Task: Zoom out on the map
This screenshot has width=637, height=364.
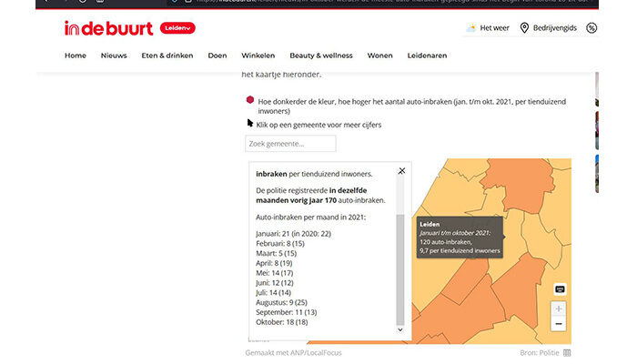Action: click(x=559, y=324)
